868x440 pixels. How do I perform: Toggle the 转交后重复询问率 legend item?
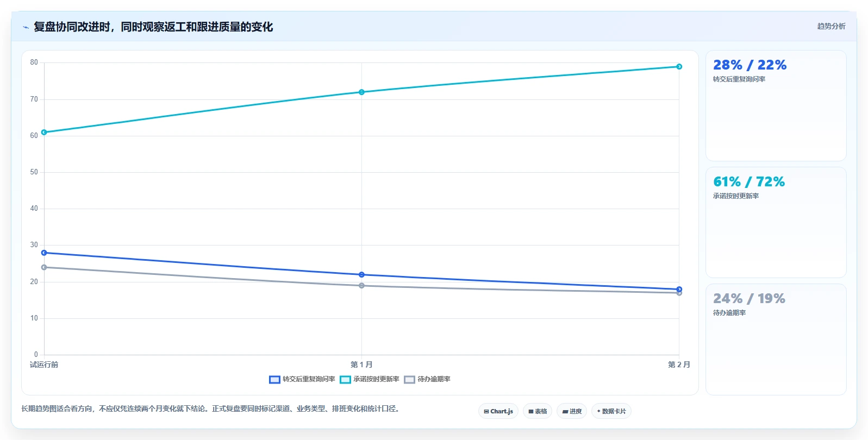[302, 379]
